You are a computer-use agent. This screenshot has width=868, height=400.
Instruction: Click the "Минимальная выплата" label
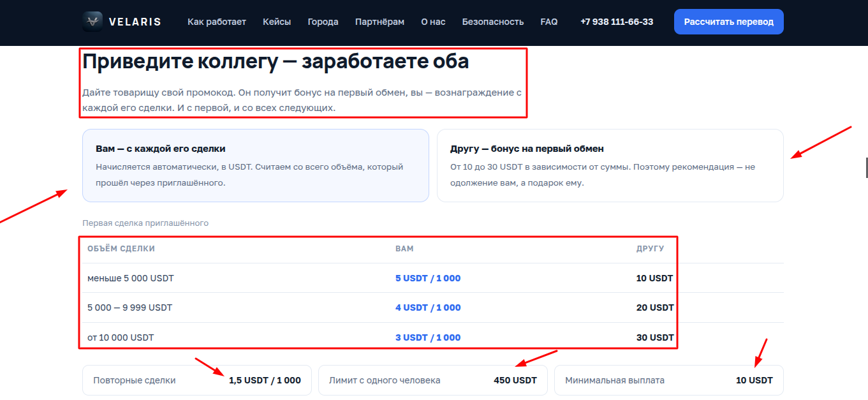click(x=615, y=380)
